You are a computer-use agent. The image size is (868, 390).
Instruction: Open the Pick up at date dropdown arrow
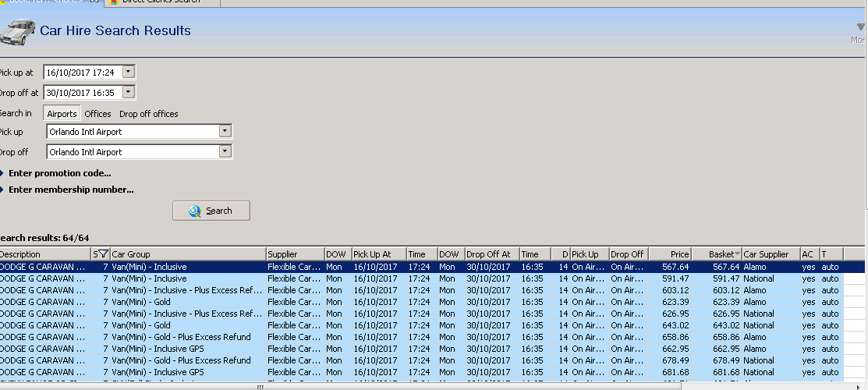click(129, 72)
